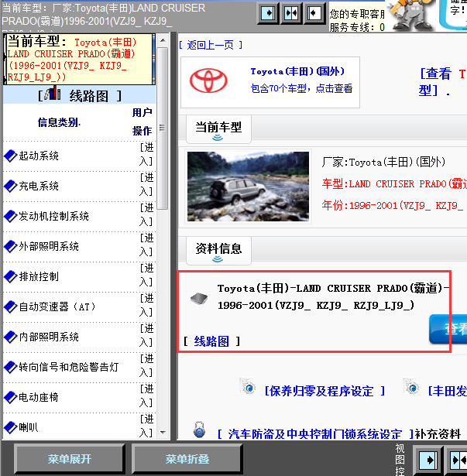Click the book icon for 转向信号和危险警告灯
Image resolution: width=467 pixels, height=476 pixels.
point(10,367)
